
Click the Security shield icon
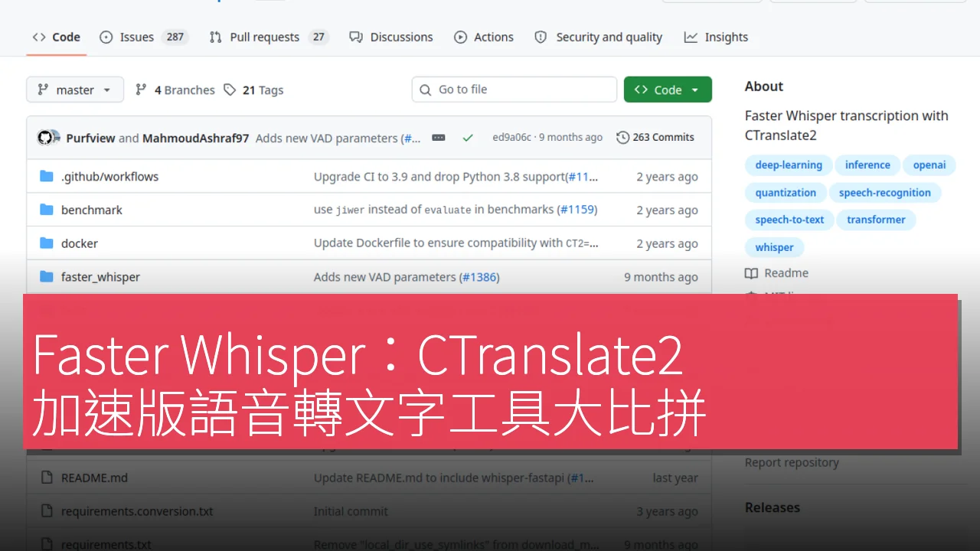[x=541, y=37]
